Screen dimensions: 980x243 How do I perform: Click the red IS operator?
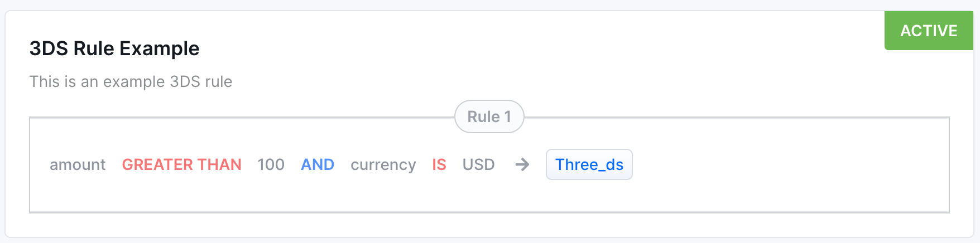click(x=439, y=164)
